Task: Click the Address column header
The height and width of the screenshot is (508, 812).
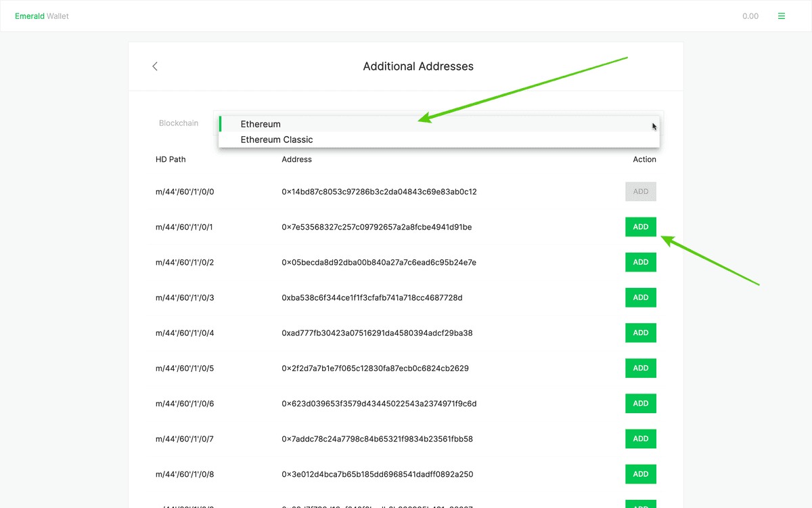Action: tap(296, 159)
